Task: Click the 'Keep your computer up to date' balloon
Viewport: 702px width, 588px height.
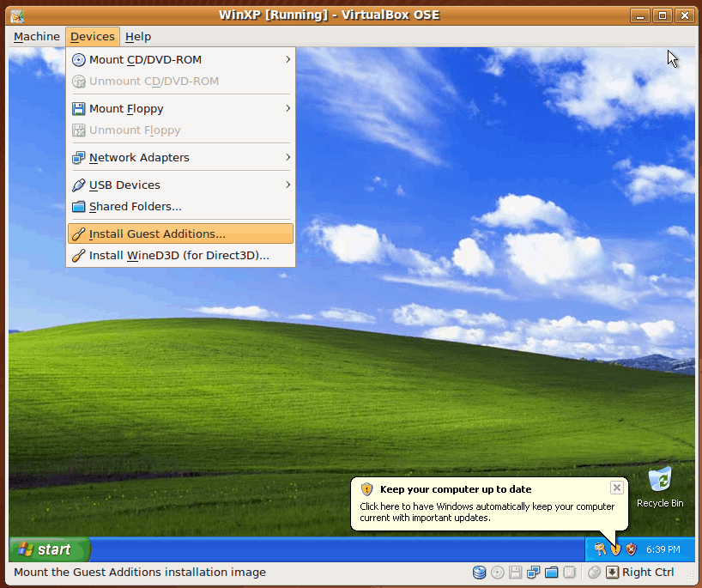Action: click(x=489, y=504)
